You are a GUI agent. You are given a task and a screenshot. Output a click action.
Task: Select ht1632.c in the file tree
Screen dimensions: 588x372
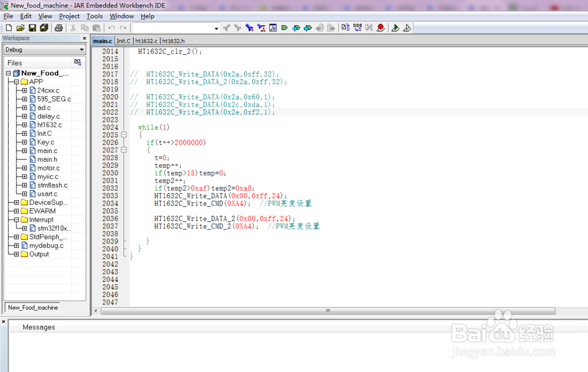49,125
